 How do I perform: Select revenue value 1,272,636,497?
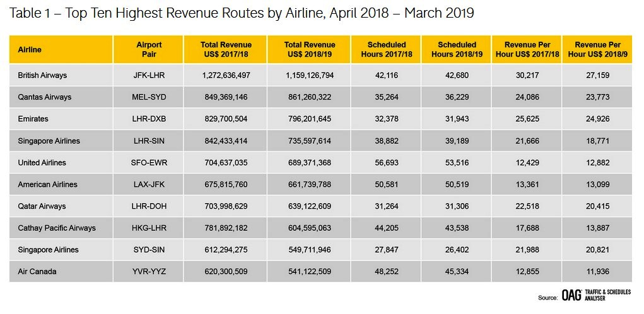[x=226, y=76]
